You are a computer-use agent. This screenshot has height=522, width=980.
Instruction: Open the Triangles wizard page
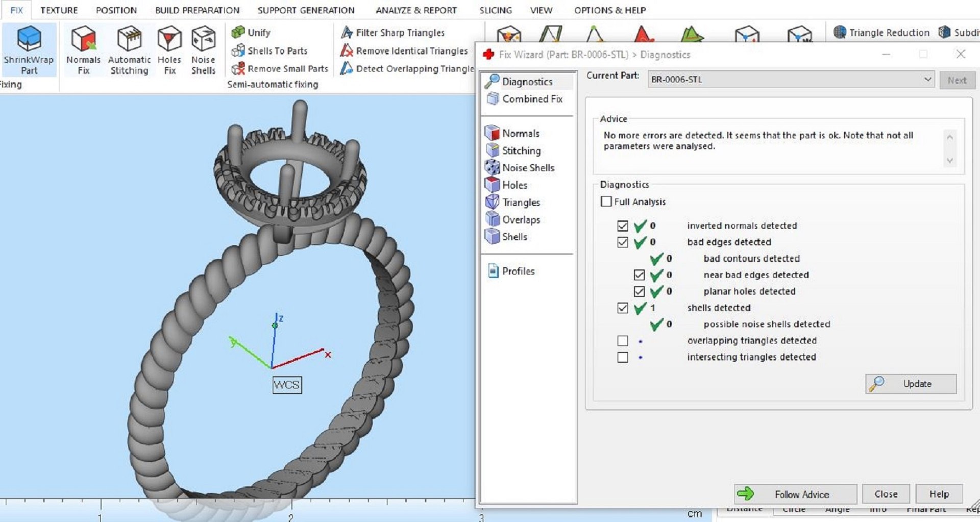click(x=512, y=202)
